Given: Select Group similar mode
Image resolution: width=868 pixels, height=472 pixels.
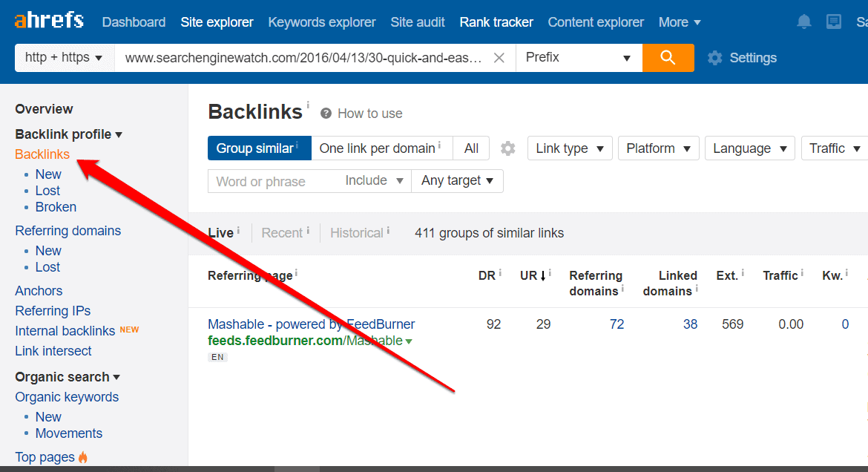Looking at the screenshot, I should (259, 148).
